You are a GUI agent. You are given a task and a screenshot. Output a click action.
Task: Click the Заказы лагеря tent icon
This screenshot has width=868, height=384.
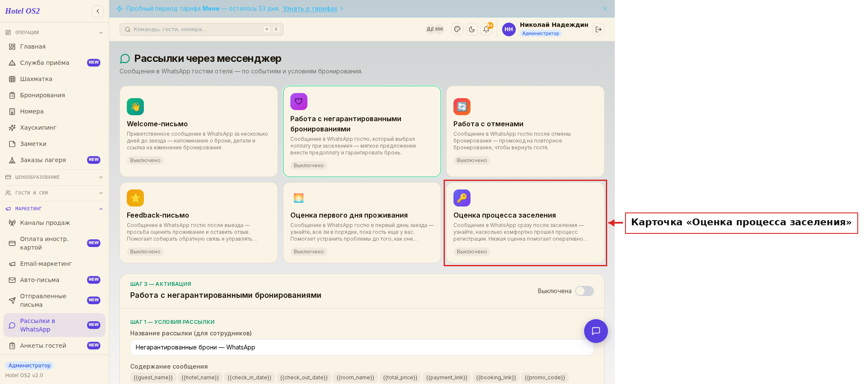click(x=12, y=160)
